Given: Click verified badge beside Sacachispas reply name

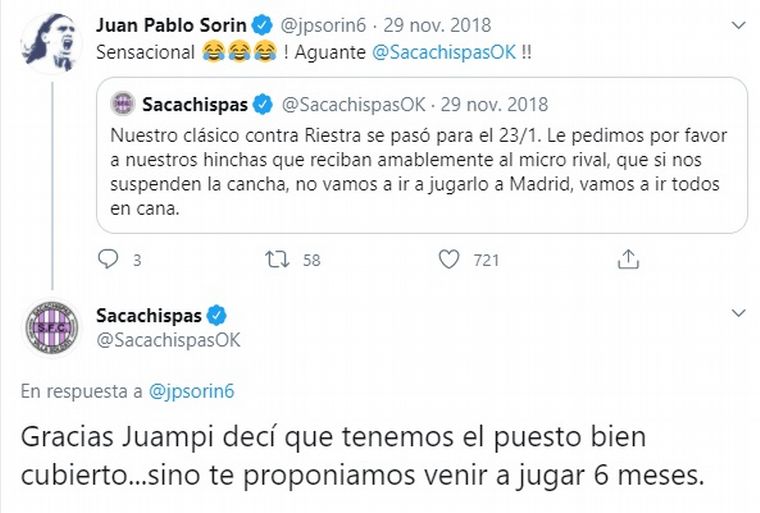Looking at the screenshot, I should (216, 316).
